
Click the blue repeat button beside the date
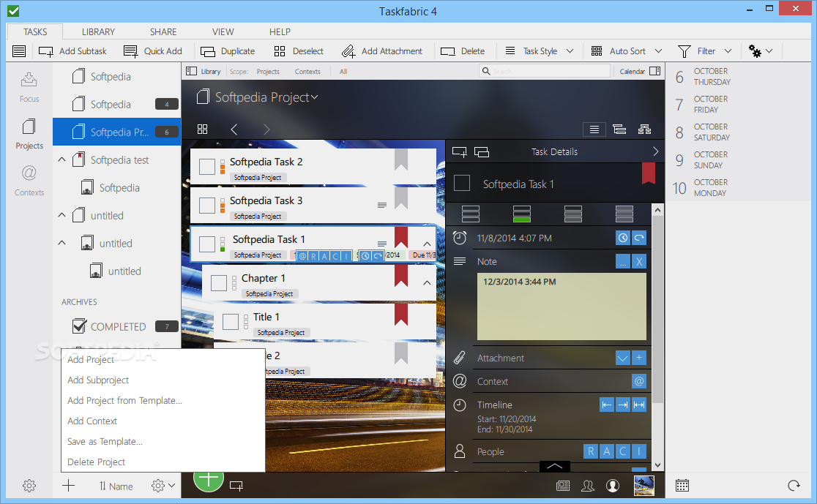pyautogui.click(x=639, y=238)
